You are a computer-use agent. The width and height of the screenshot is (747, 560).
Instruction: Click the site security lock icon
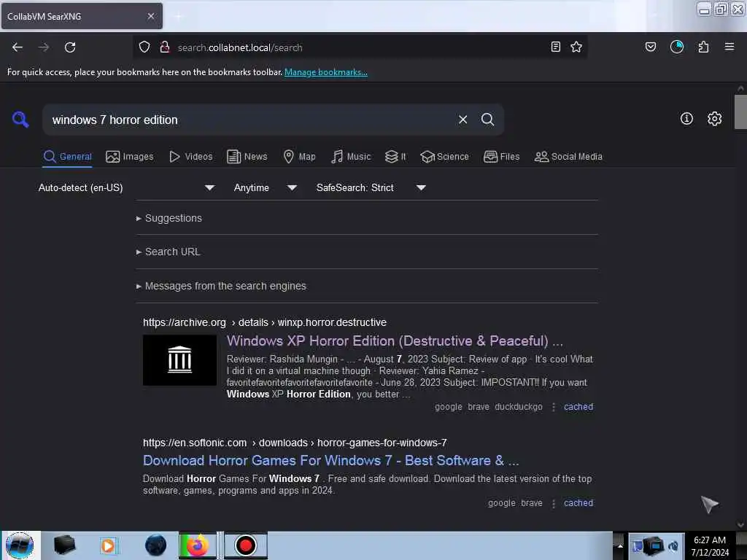[165, 47]
